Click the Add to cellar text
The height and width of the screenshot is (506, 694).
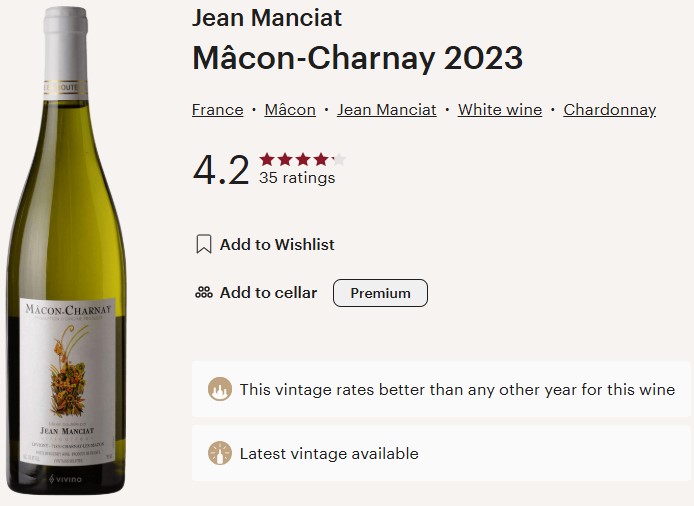(x=268, y=293)
